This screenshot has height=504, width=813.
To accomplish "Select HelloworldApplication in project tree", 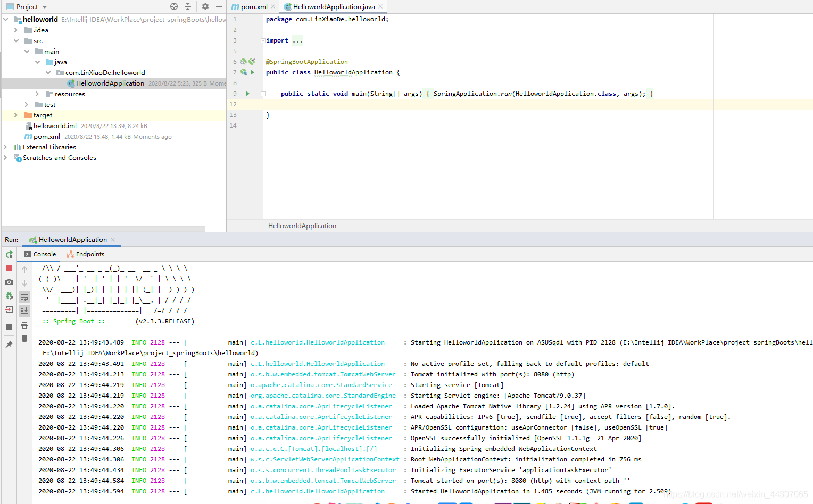I will click(110, 83).
